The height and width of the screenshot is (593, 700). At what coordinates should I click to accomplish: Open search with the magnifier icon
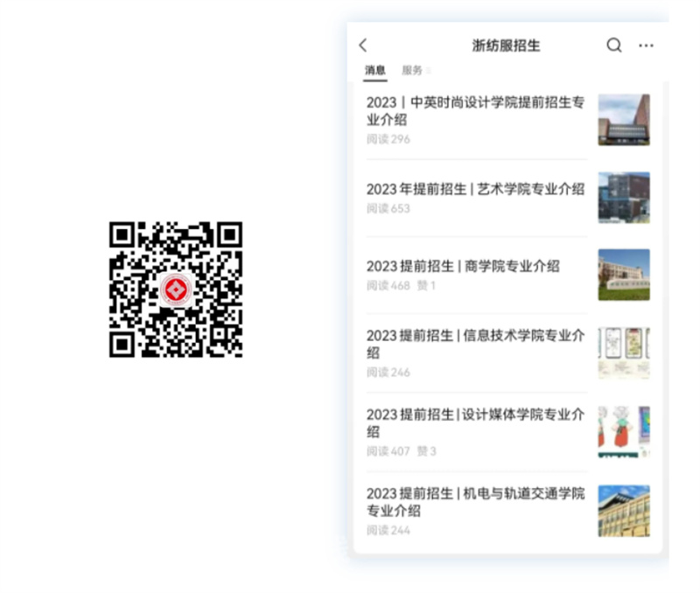click(614, 45)
